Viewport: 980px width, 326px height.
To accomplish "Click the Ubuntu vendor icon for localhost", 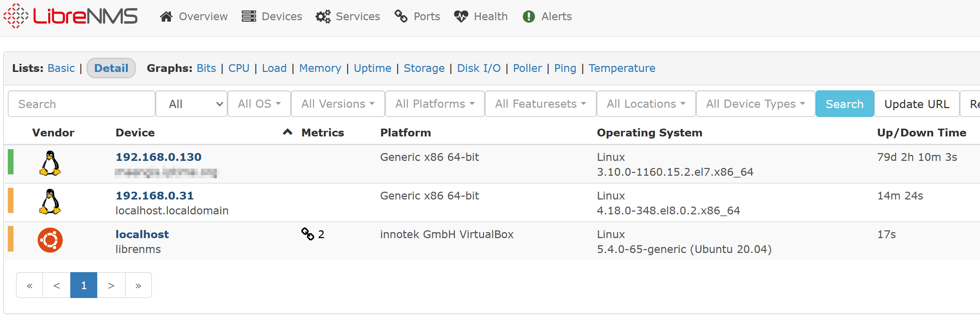I will click(50, 240).
